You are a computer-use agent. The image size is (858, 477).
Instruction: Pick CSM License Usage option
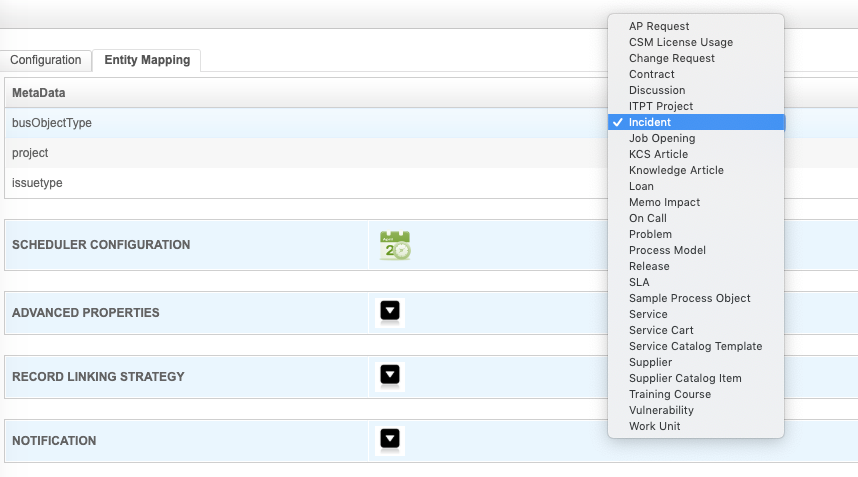click(696, 42)
